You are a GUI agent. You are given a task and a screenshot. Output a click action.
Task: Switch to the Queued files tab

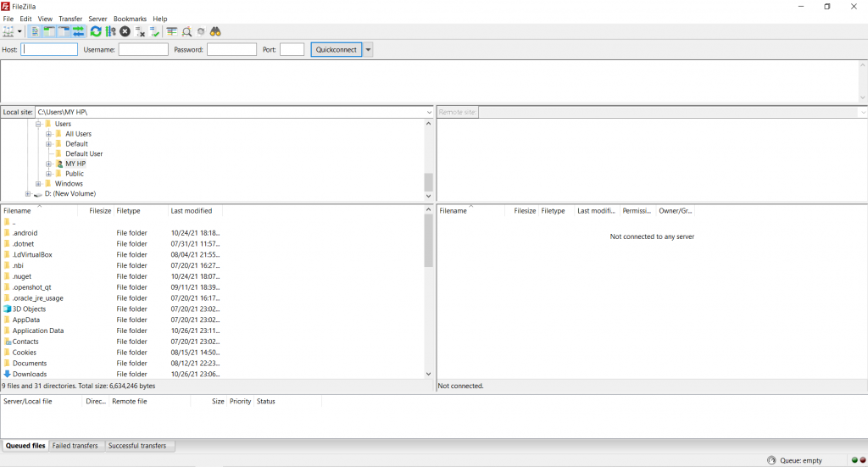pyautogui.click(x=25, y=446)
